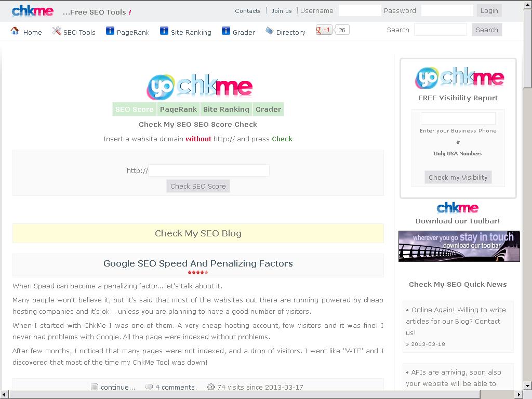Viewport: 532px width, 399px height.
Task: Click the star rating under article title
Action: tap(198, 272)
